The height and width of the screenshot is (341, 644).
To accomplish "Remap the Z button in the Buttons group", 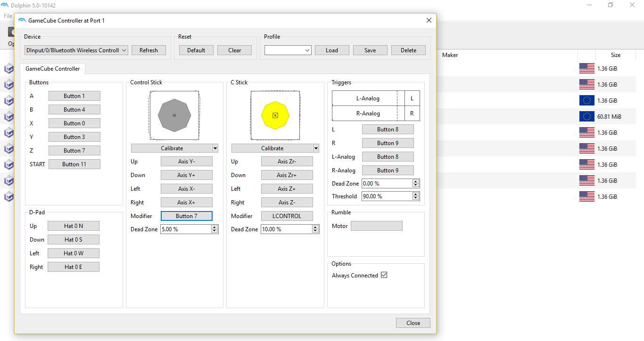I will (x=74, y=150).
